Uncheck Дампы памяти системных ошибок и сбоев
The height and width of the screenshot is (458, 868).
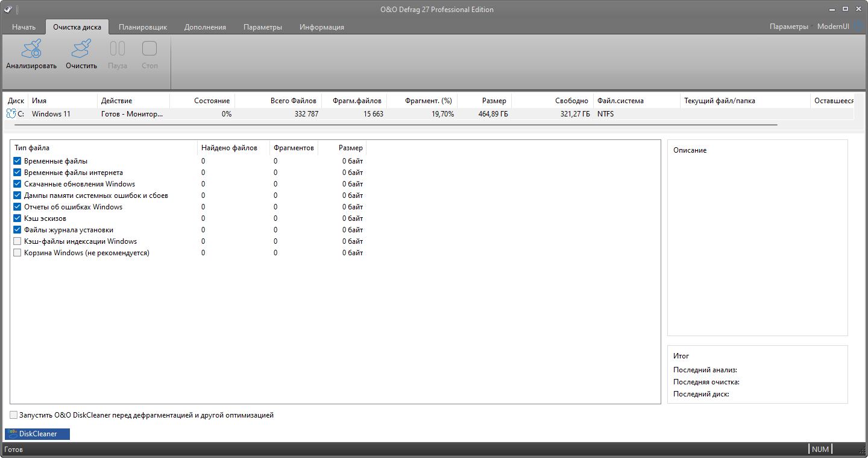[x=17, y=196]
